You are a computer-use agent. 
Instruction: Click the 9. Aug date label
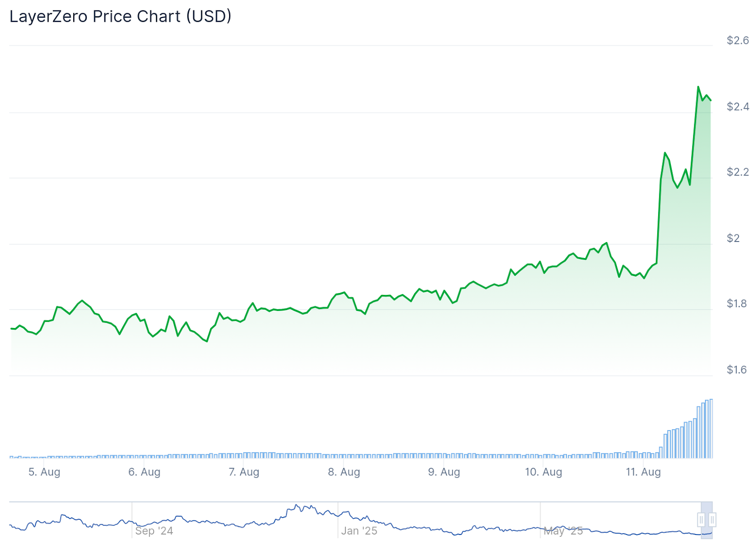[444, 472]
